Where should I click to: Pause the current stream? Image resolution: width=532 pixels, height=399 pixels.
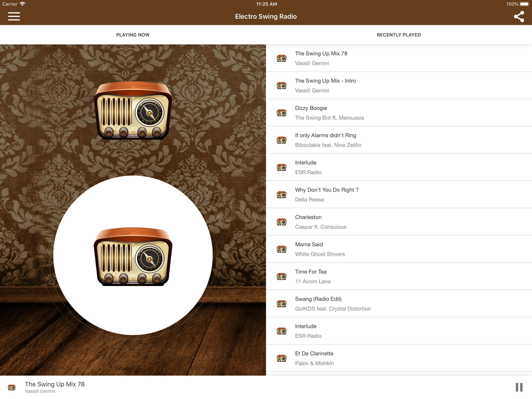(519, 387)
